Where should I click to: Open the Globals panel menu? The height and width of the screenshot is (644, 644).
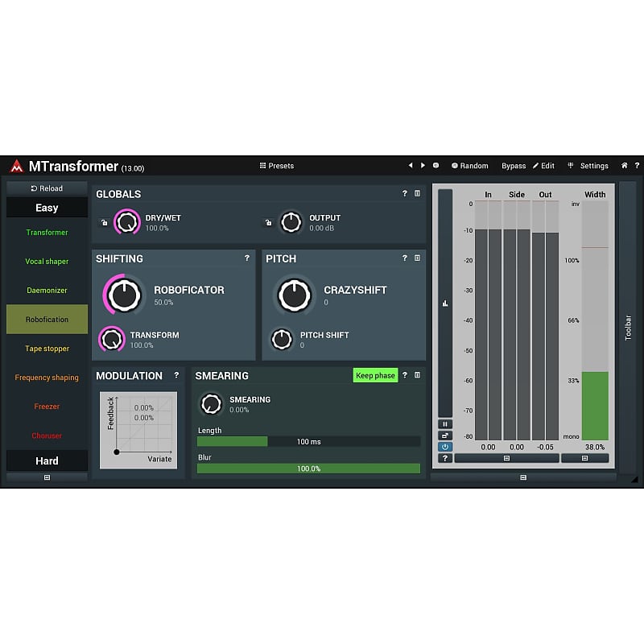click(x=416, y=194)
